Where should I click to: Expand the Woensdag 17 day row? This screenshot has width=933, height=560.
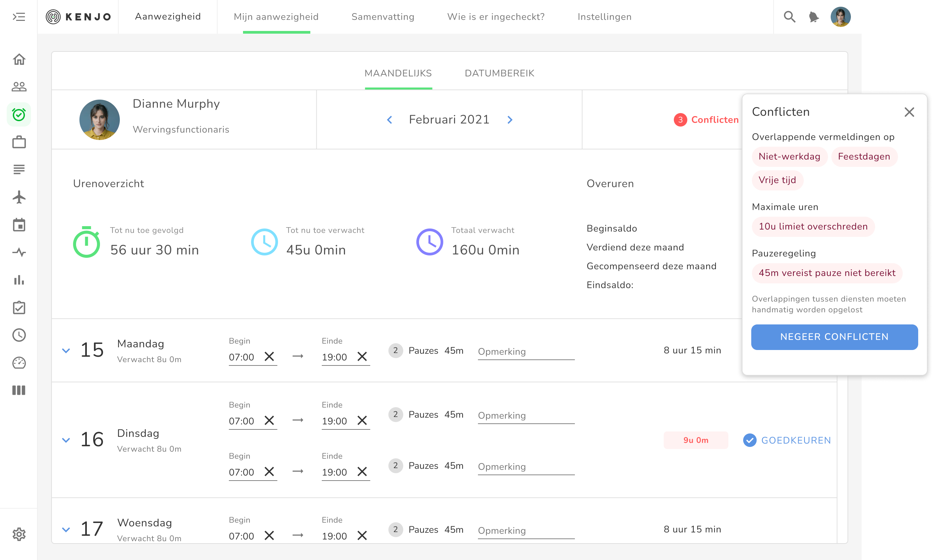click(x=66, y=529)
